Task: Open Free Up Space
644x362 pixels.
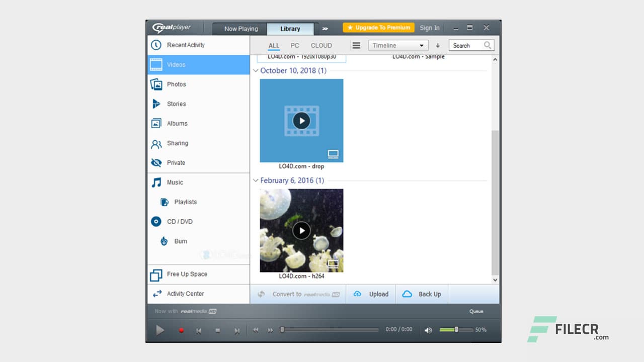Action: [187, 274]
